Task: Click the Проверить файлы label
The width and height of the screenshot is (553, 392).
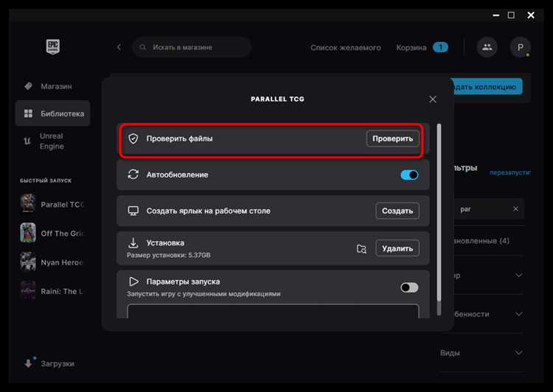Action: click(x=179, y=139)
